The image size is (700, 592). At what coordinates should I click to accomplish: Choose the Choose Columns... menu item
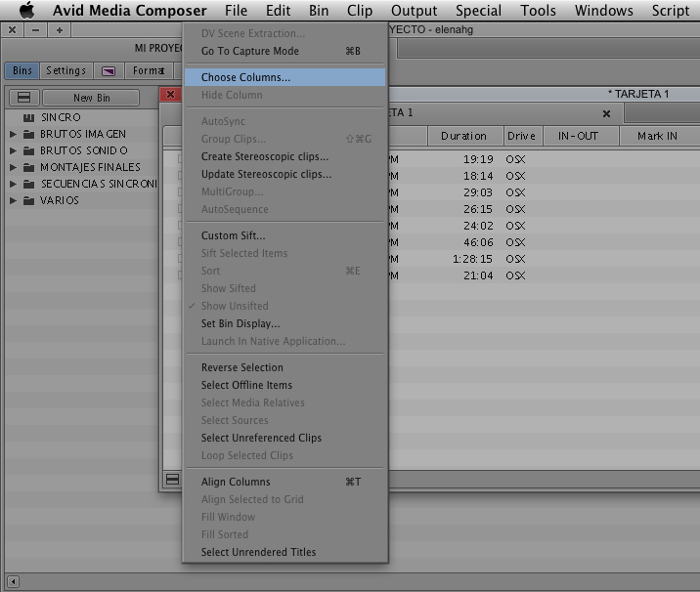[x=284, y=77]
